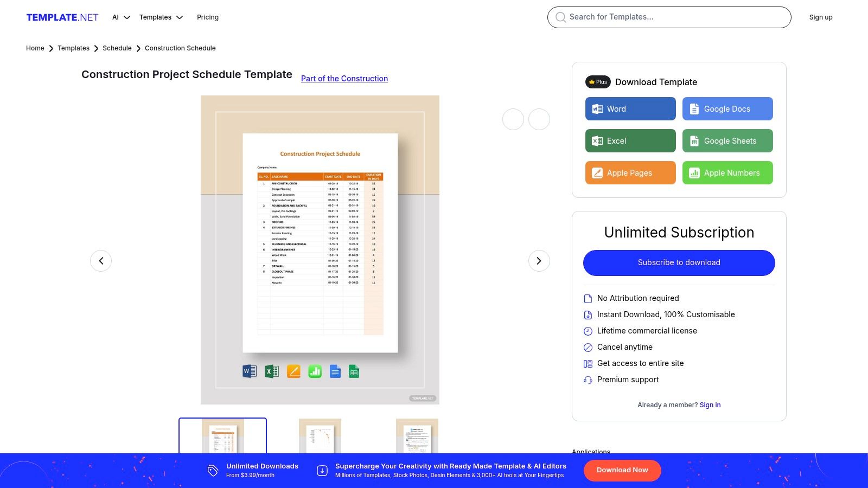Click the search magnifier icon

tap(560, 17)
